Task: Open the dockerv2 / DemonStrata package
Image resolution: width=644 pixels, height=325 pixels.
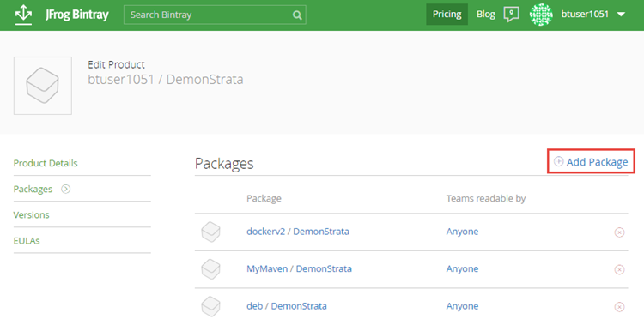Action: click(298, 232)
